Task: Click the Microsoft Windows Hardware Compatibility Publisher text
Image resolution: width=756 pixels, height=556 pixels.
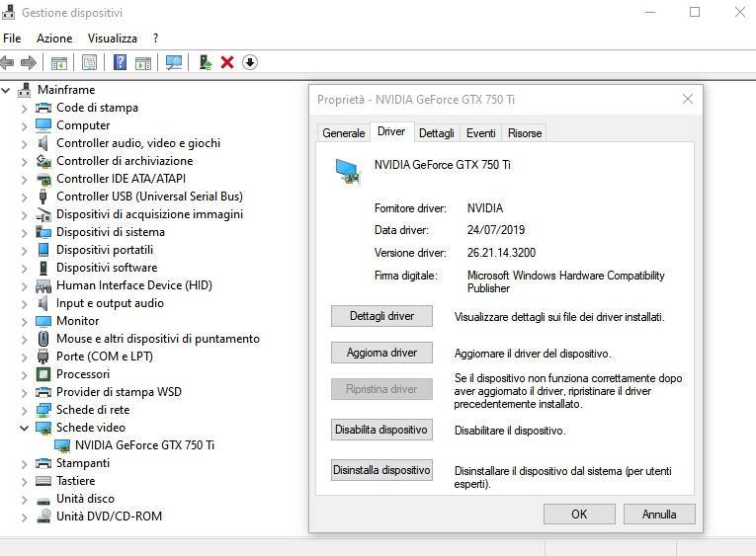Action: click(565, 281)
